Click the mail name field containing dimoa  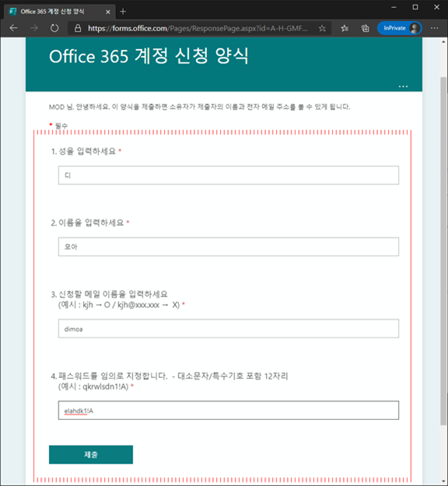[229, 329]
